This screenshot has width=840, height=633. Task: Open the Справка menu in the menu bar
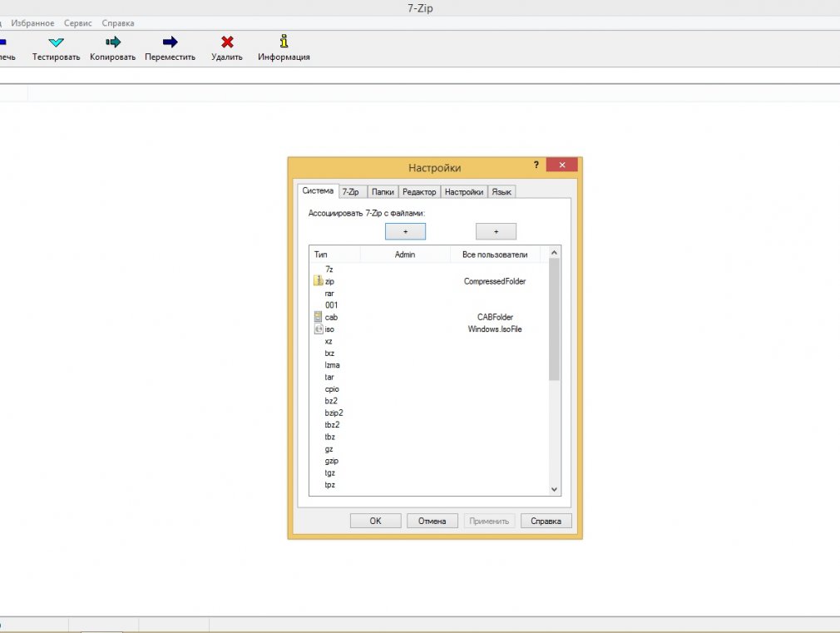coord(118,23)
